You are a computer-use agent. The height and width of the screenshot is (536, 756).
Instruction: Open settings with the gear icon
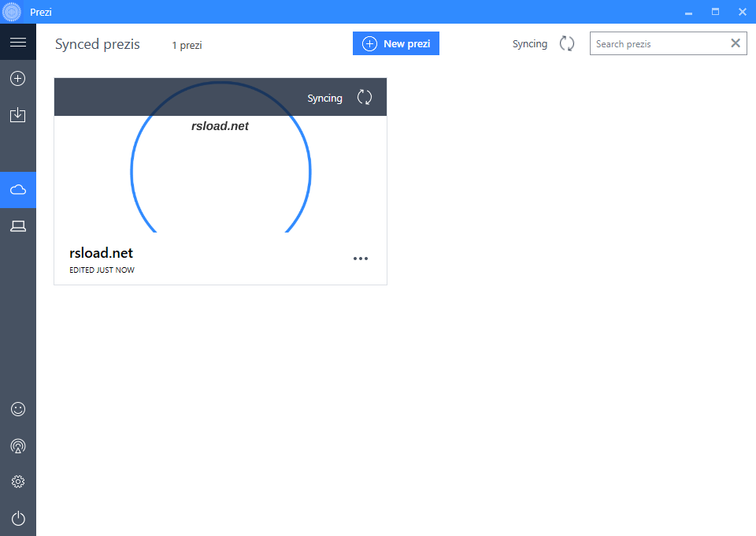tap(18, 482)
